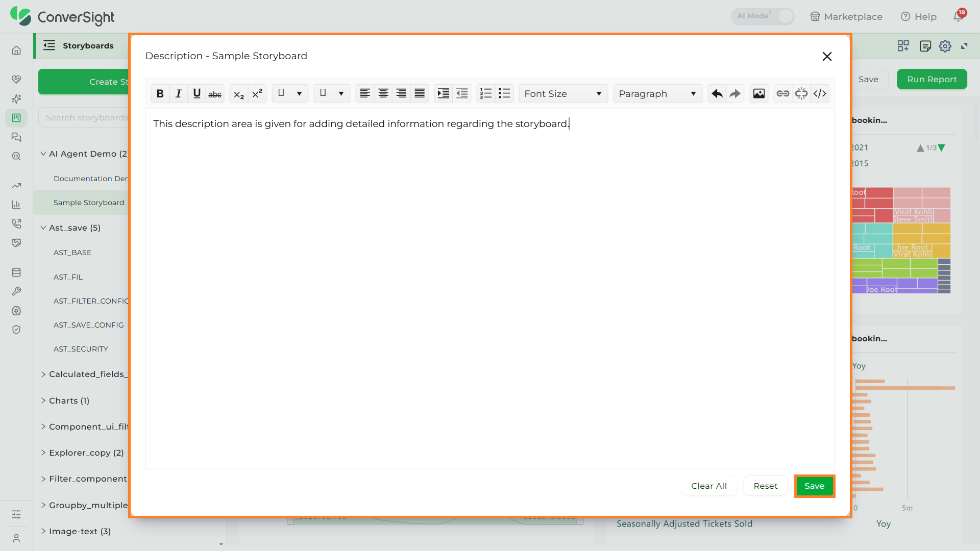Apply subscript formatting
The image size is (980, 551).
pyautogui.click(x=238, y=94)
